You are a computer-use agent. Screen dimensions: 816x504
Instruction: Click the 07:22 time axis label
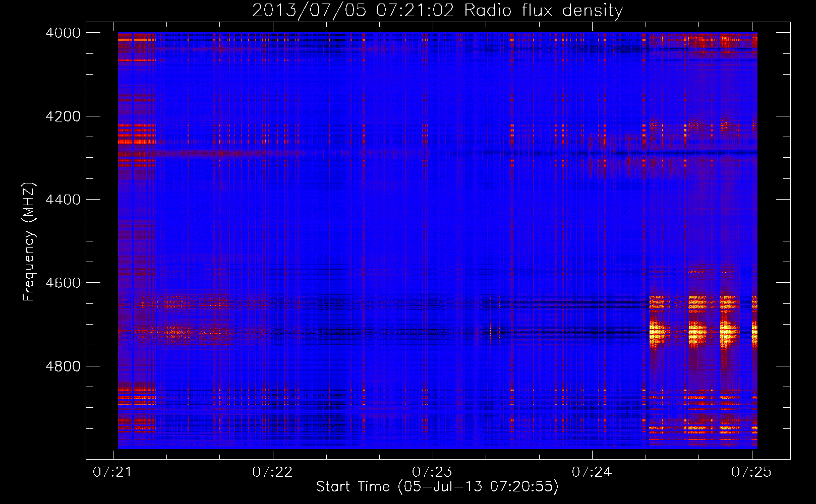coord(273,472)
